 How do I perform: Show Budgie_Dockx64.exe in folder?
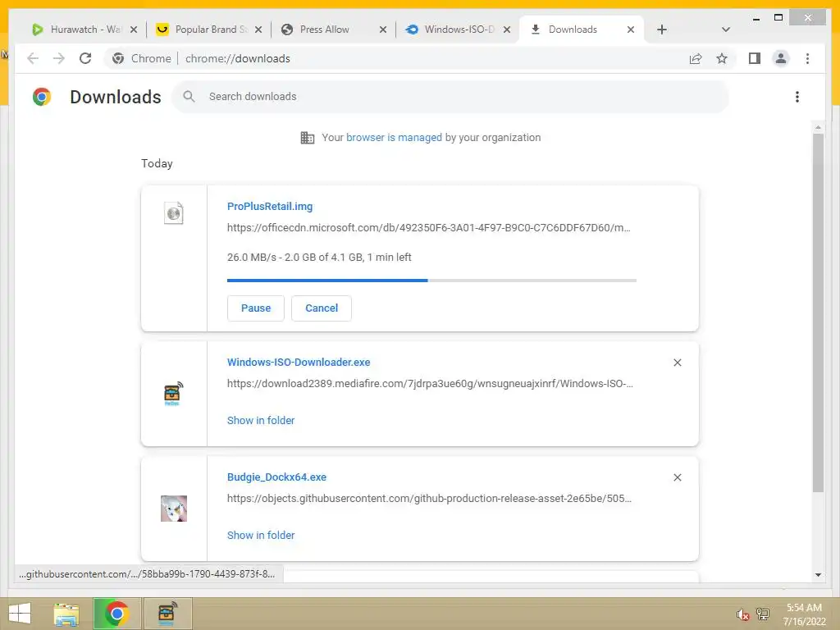261,535
